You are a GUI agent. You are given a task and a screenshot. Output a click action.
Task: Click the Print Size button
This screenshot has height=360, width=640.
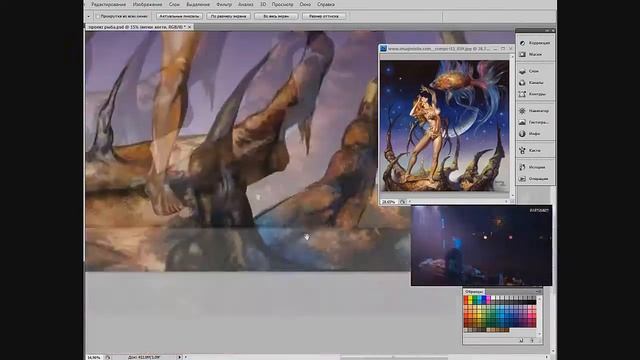pos(324,16)
